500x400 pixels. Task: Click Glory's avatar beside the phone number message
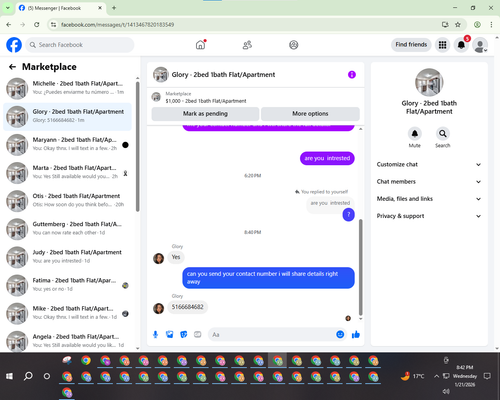tap(158, 308)
